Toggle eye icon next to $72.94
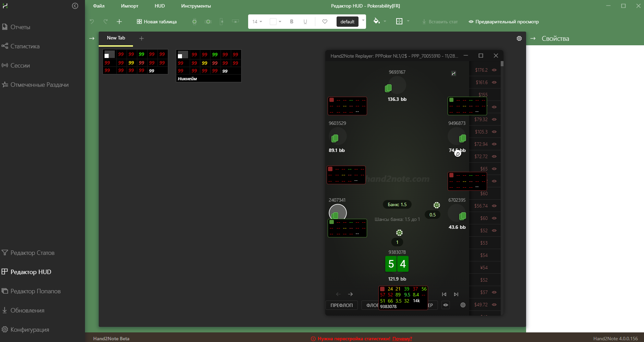This screenshot has width=644, height=342. coord(494,144)
